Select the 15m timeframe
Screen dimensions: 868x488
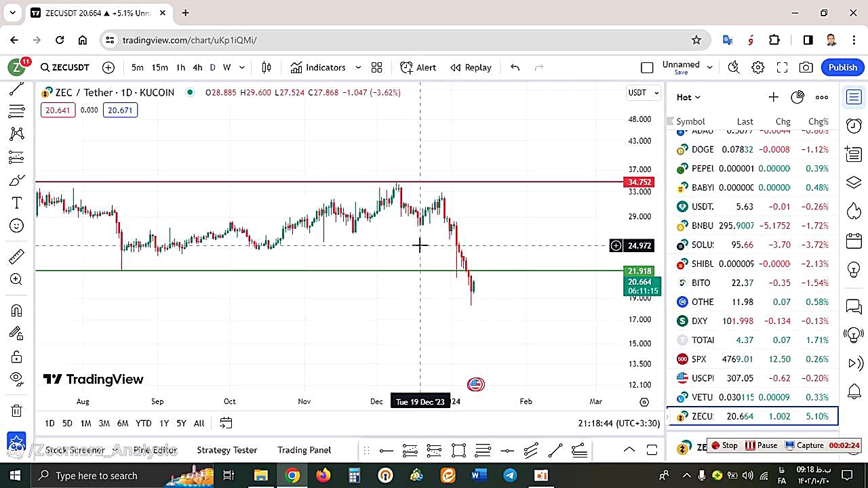pyautogui.click(x=159, y=67)
